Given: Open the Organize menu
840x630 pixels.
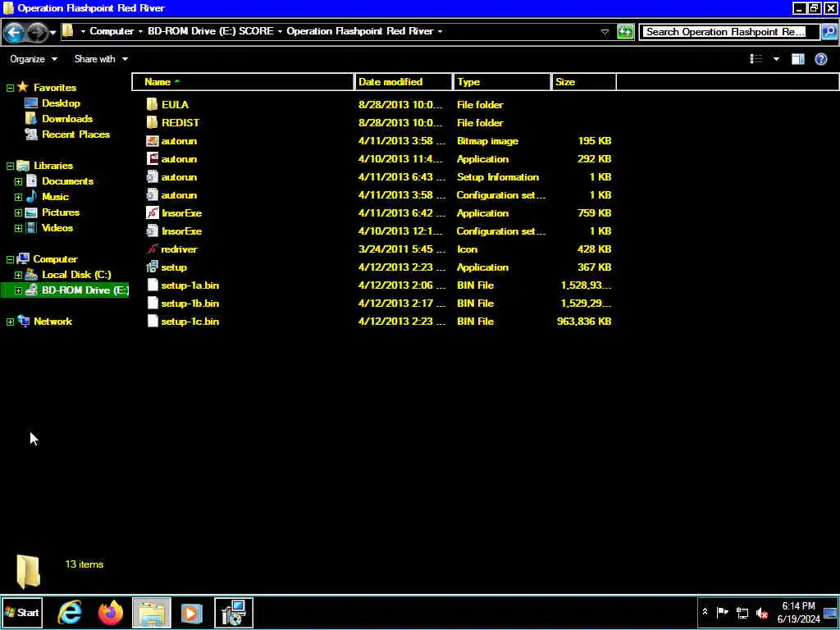Looking at the screenshot, I should [x=33, y=59].
